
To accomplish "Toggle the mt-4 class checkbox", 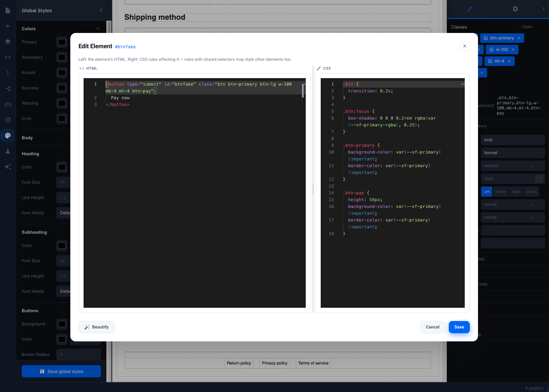I will click(x=490, y=61).
